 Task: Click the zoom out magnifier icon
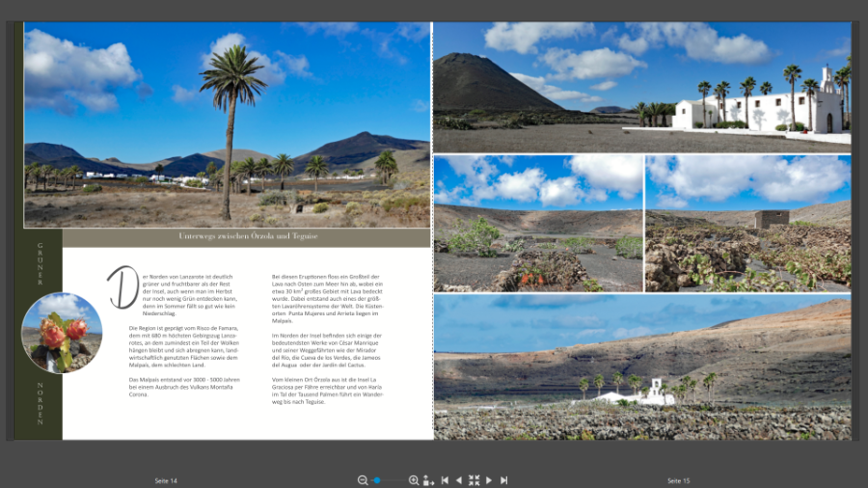[x=363, y=480]
